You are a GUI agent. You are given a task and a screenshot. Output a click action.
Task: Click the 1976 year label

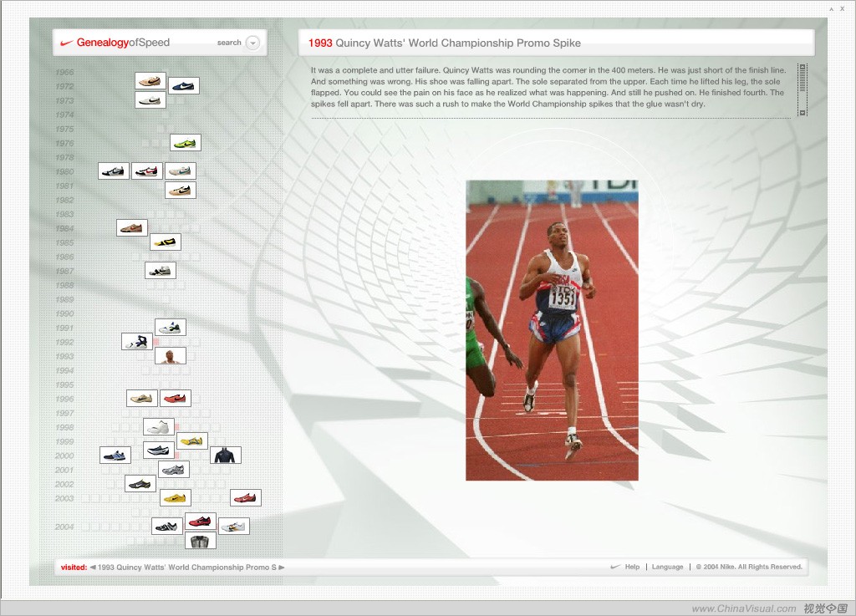[64, 143]
